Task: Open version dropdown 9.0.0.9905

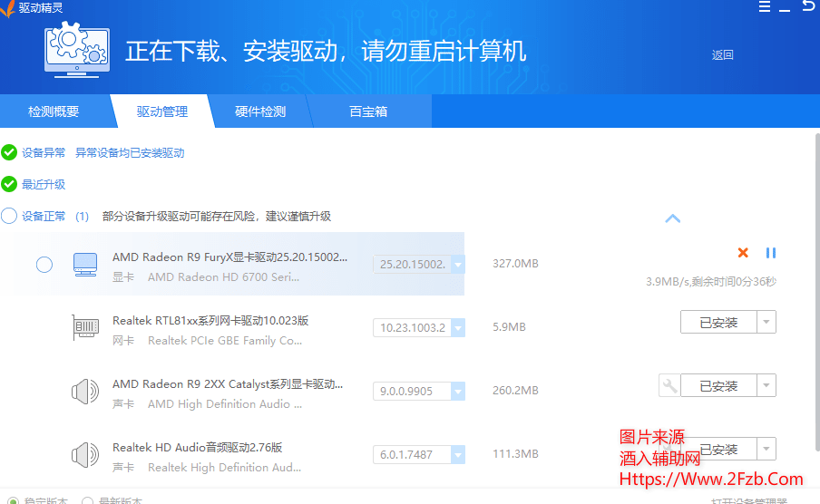Action: click(458, 391)
